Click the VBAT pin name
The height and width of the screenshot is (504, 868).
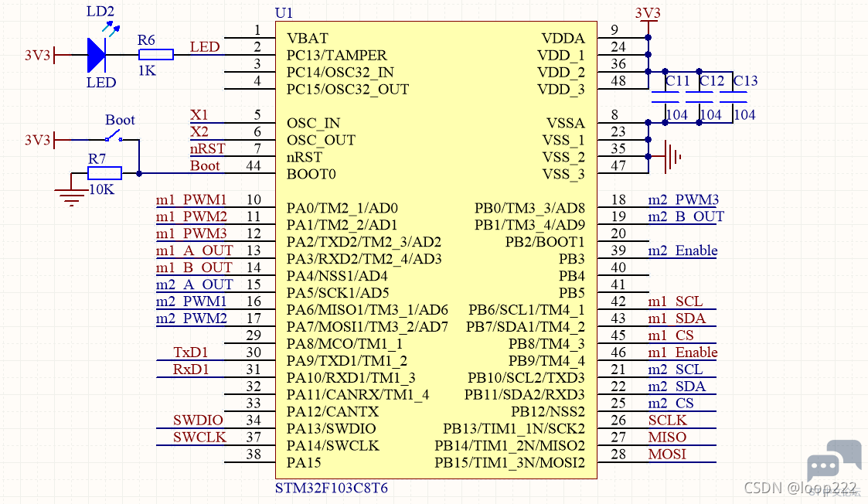308,38
